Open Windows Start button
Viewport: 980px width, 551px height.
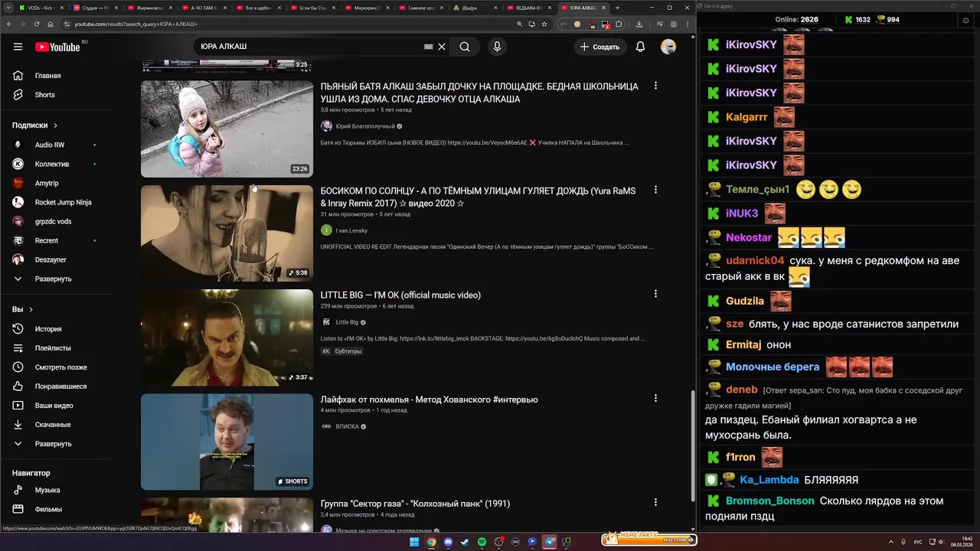[x=414, y=542]
